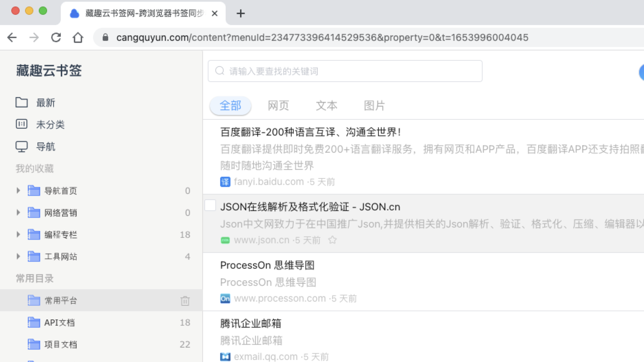The image size is (644, 362).
Task: Open the browser home page icon
Action: click(78, 37)
